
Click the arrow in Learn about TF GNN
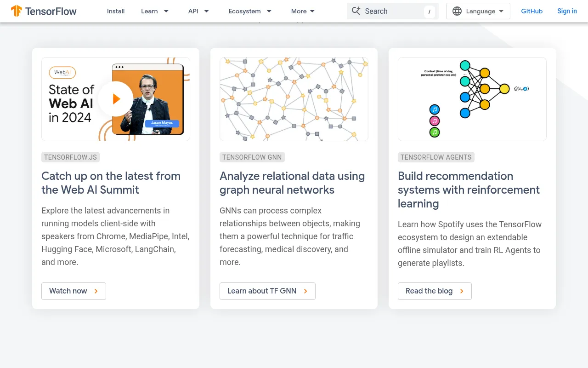point(305,291)
